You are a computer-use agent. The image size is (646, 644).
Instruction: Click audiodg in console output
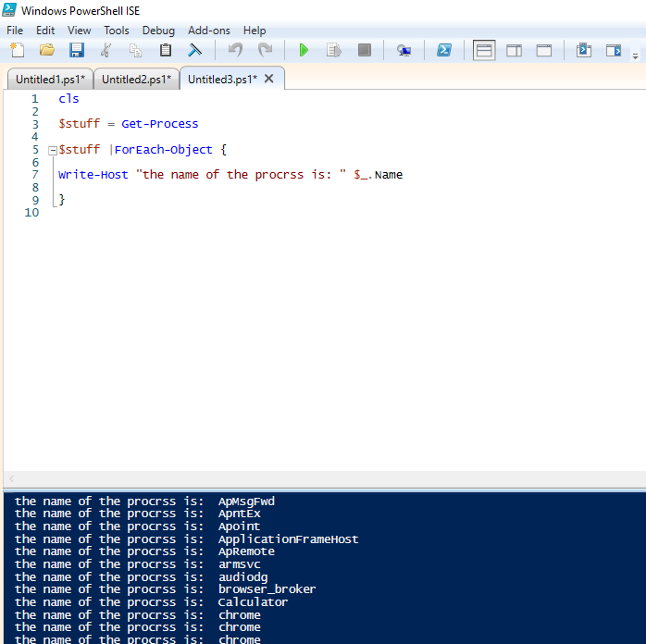(x=243, y=577)
